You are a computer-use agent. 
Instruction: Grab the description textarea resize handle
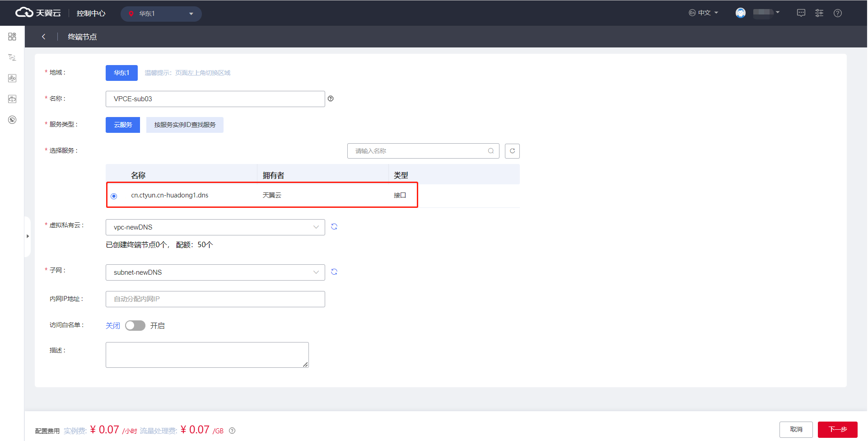point(306,365)
